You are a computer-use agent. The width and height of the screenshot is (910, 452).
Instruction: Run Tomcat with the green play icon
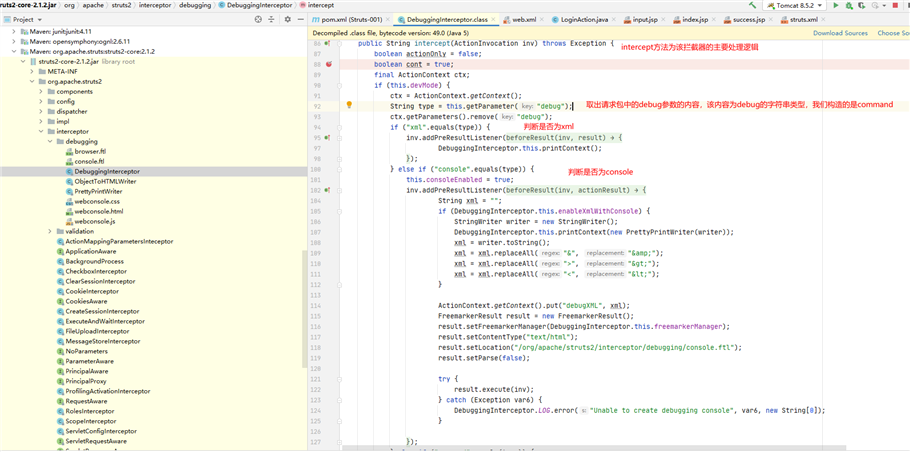(x=836, y=5)
